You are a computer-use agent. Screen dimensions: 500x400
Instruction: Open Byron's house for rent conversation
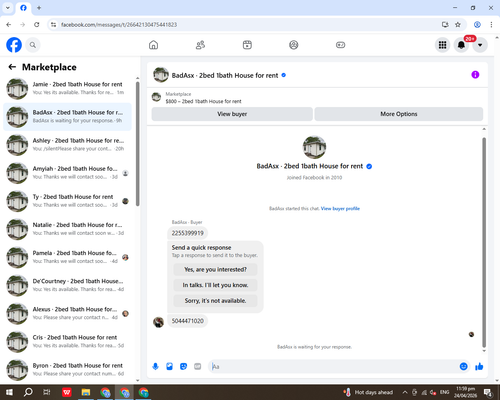(67, 370)
